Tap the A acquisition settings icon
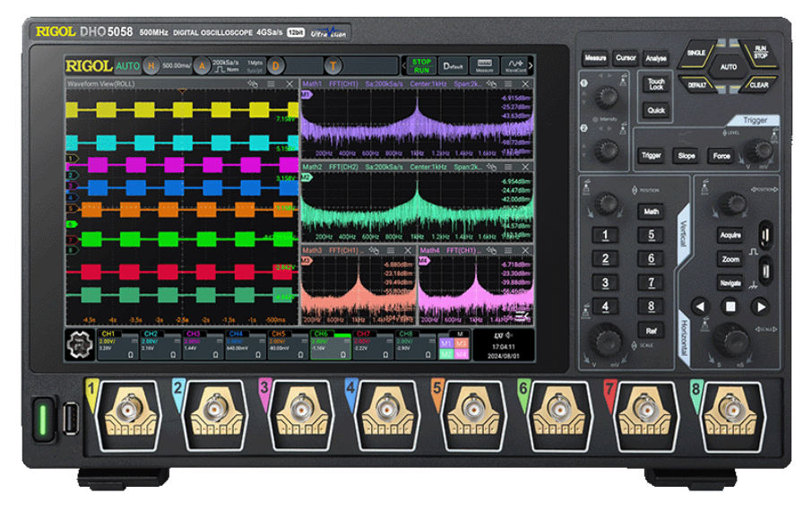The image size is (812, 511). tap(202, 66)
